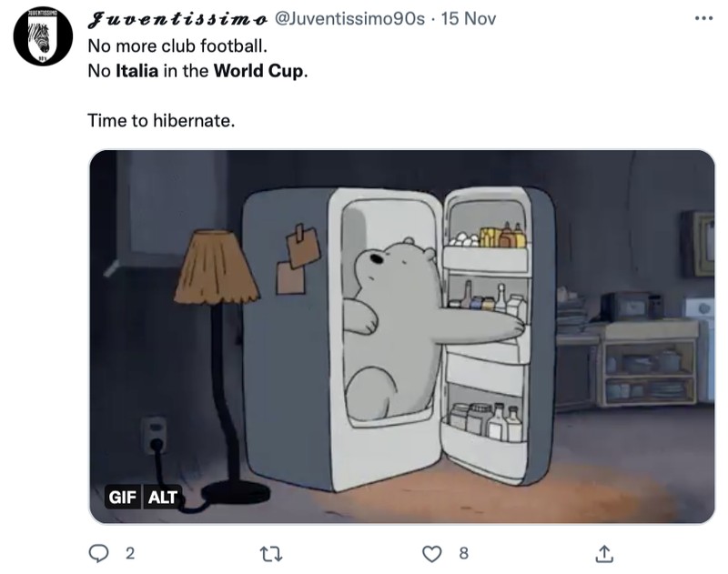Show the ALT image description badge
The image size is (728, 574).
pyautogui.click(x=163, y=497)
